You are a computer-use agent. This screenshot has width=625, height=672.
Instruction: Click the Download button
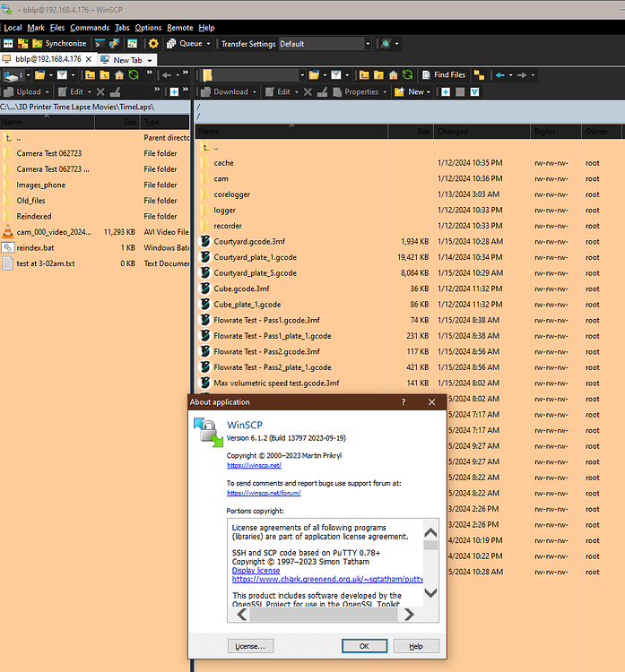point(225,91)
